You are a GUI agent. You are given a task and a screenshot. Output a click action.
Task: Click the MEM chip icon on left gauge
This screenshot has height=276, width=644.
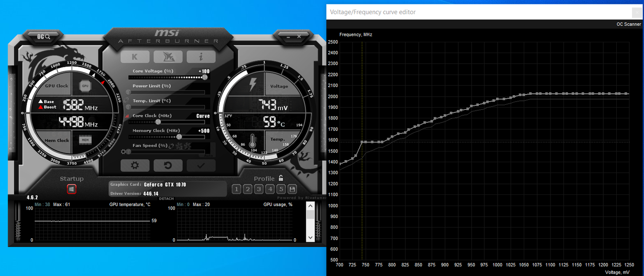click(85, 140)
